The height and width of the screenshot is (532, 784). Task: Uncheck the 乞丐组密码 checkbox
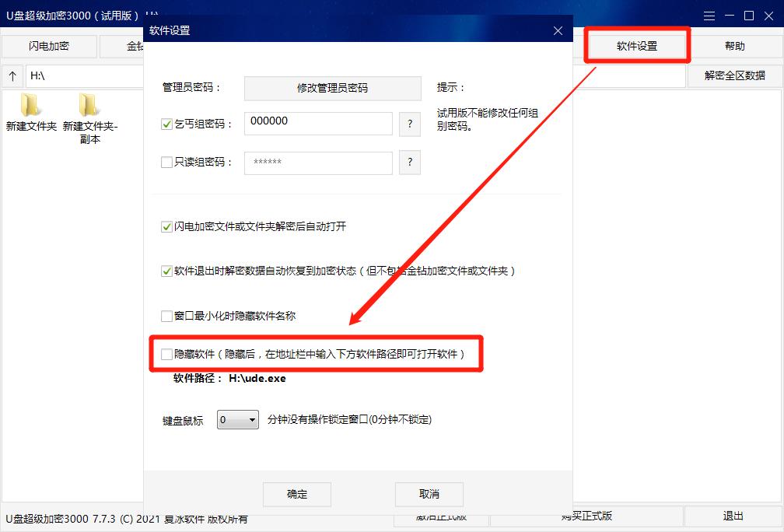point(166,123)
